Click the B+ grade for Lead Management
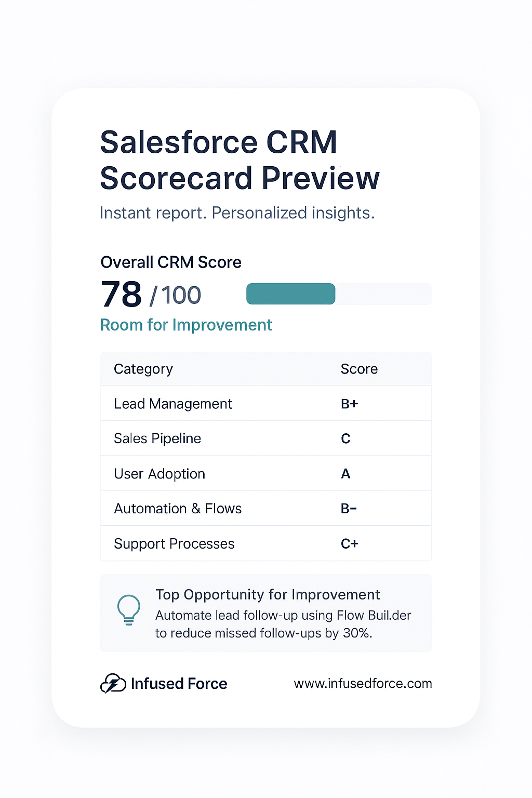 tap(350, 403)
